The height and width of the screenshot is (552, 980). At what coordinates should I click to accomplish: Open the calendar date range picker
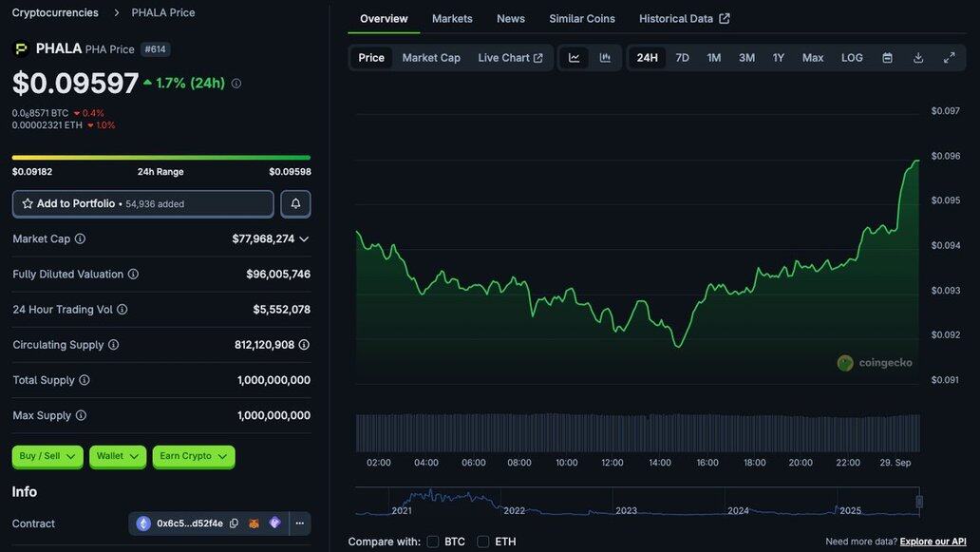click(887, 58)
